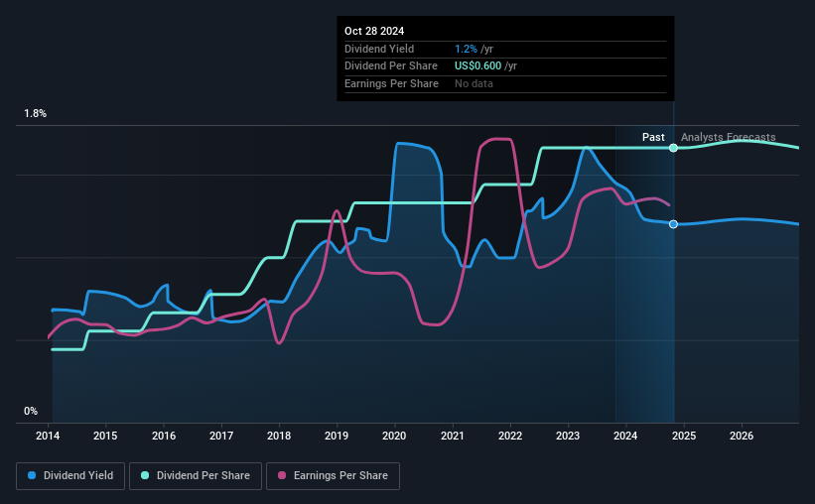Toggle the Dividend Per Share legend button
The image size is (815, 504).
(196, 476)
